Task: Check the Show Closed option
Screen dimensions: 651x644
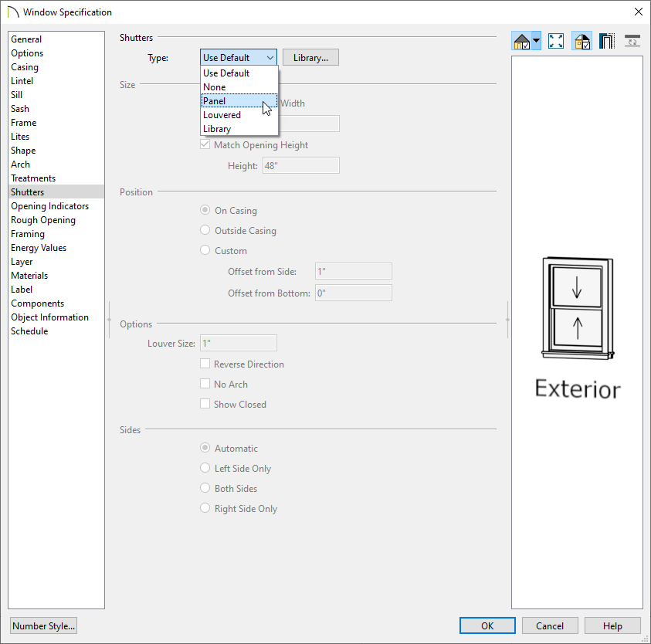Action: pyautogui.click(x=205, y=404)
